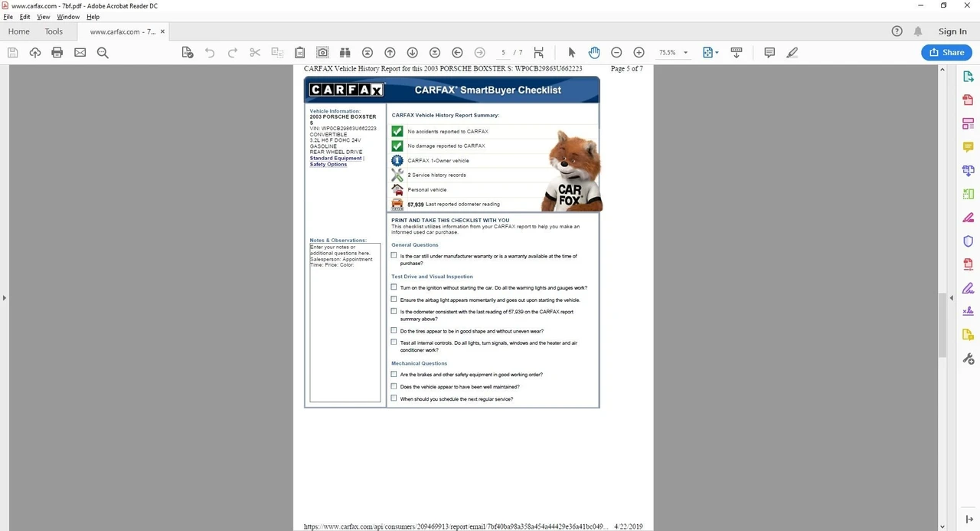The height and width of the screenshot is (531, 980).
Task: Check the 'Turn on the ignition' box
Action: click(x=394, y=287)
